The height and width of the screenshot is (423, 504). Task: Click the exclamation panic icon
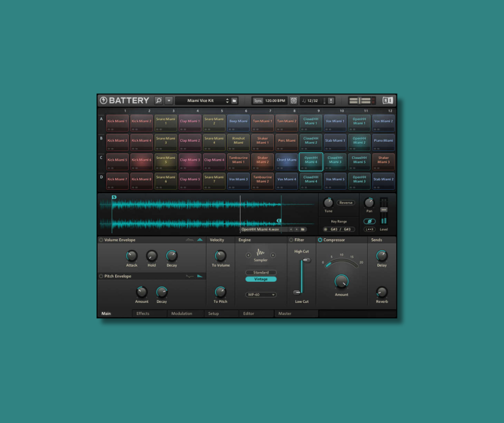331,101
